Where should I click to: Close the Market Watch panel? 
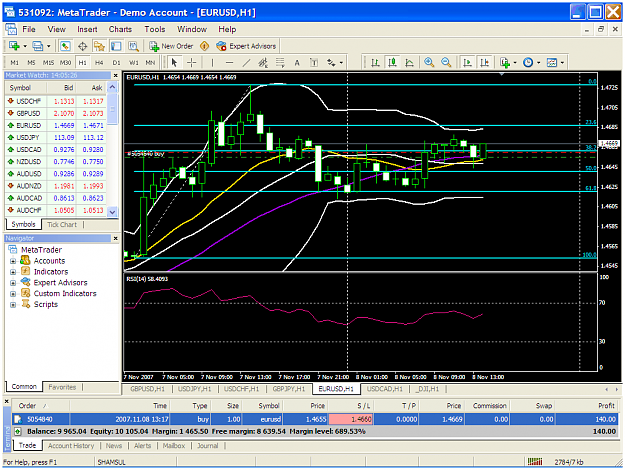pyautogui.click(x=116, y=75)
